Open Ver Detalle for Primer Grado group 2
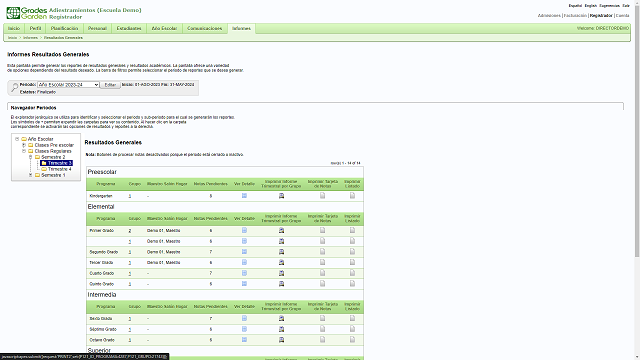Screen dimensions: 640x360 pos(244,231)
